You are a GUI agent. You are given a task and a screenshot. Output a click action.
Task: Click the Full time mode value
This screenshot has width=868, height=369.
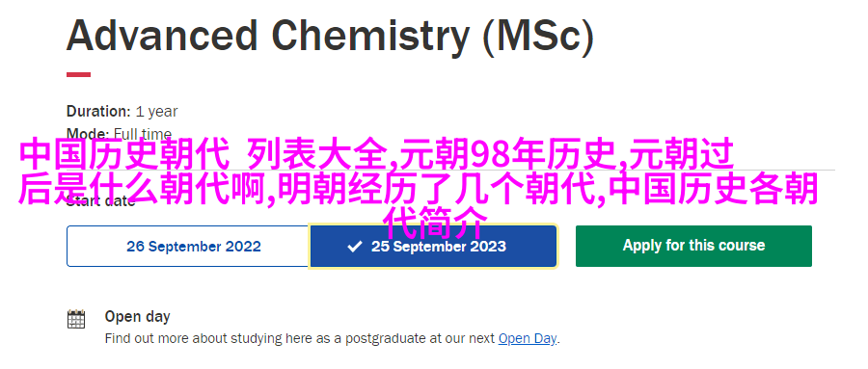143,135
